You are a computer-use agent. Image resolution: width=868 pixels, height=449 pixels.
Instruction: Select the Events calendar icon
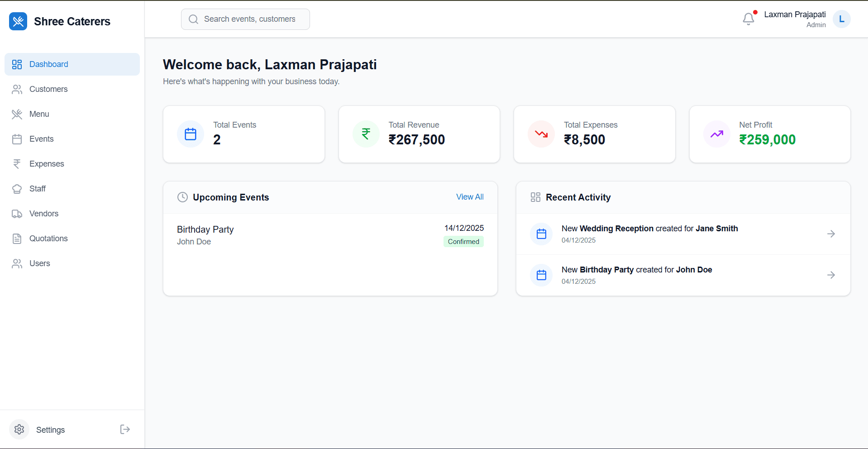(x=17, y=139)
